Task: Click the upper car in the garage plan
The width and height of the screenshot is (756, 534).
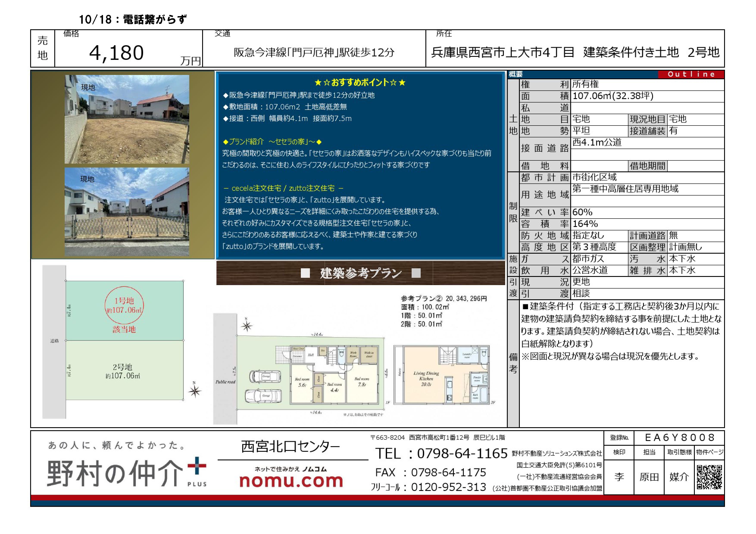Action: 265,376
